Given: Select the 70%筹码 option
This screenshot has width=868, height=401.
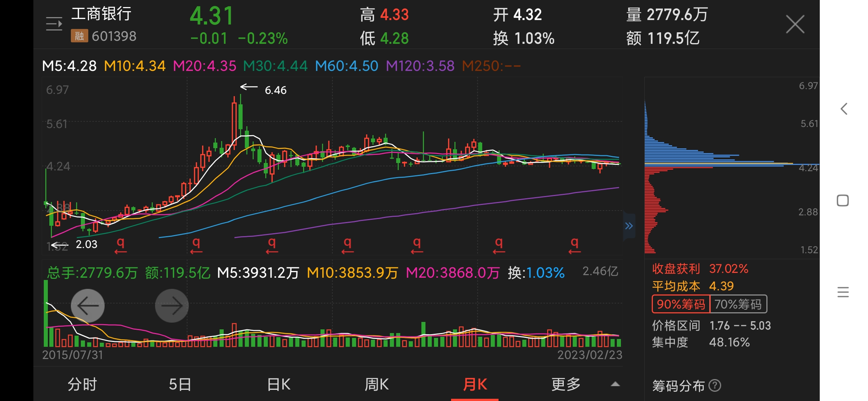Looking at the screenshot, I should pos(738,304).
